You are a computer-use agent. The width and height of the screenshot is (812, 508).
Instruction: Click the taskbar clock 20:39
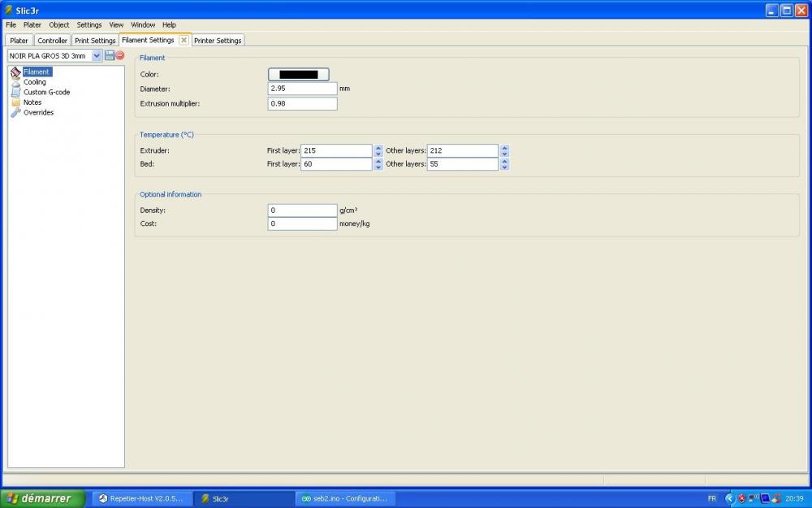(794, 499)
